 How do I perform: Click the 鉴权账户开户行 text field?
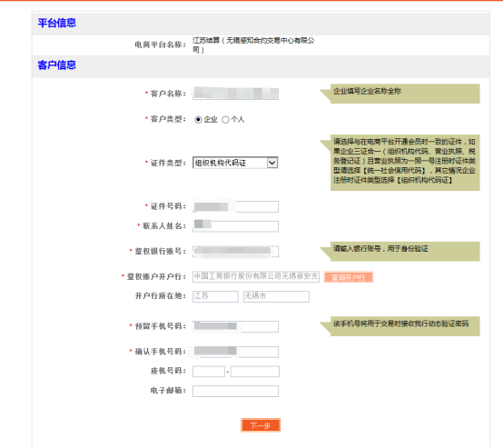tap(256, 277)
